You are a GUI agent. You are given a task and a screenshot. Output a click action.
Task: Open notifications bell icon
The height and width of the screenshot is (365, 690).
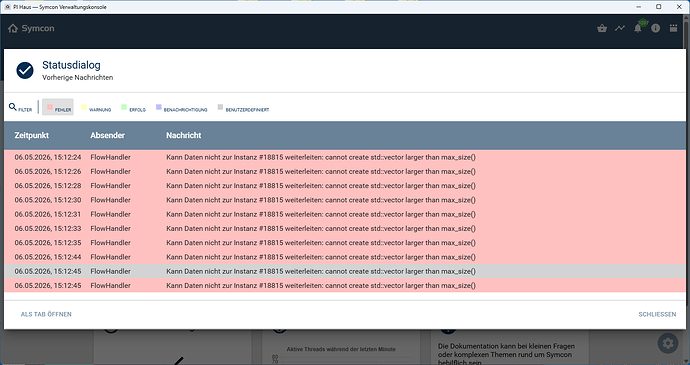638,29
